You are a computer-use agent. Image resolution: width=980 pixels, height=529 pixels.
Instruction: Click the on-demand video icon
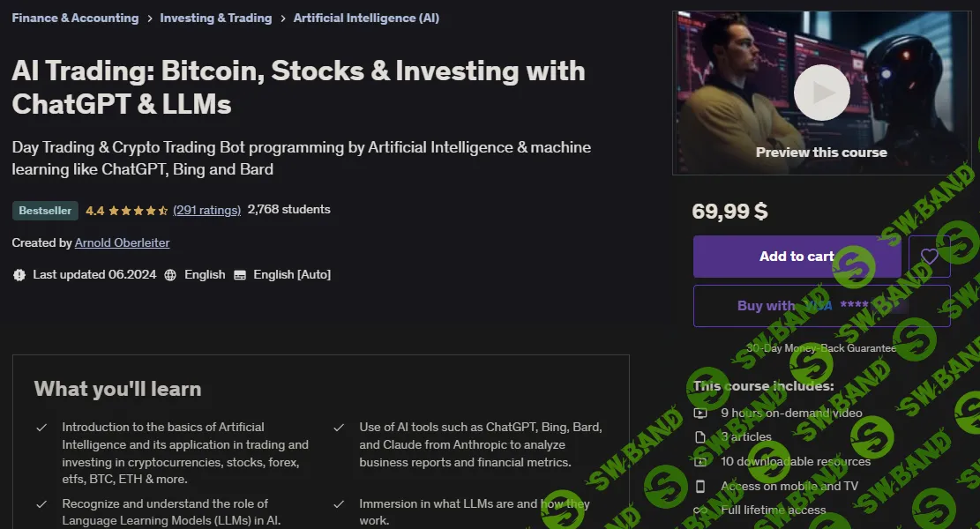699,412
